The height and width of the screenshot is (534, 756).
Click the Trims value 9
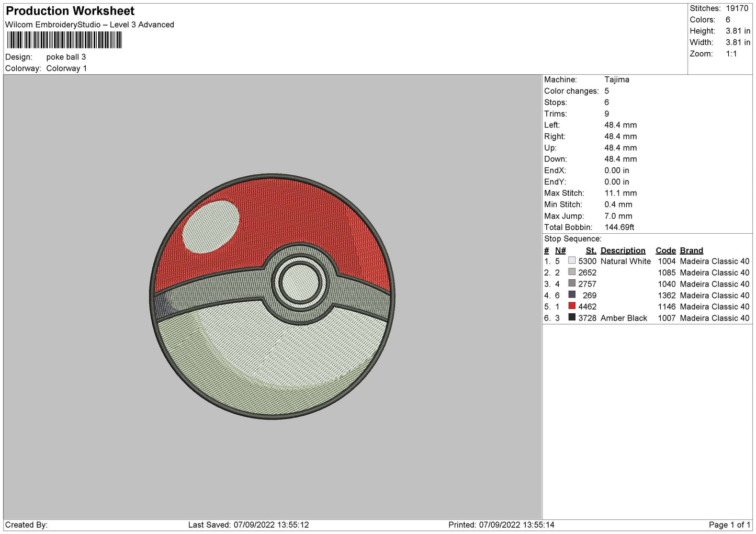coord(606,113)
